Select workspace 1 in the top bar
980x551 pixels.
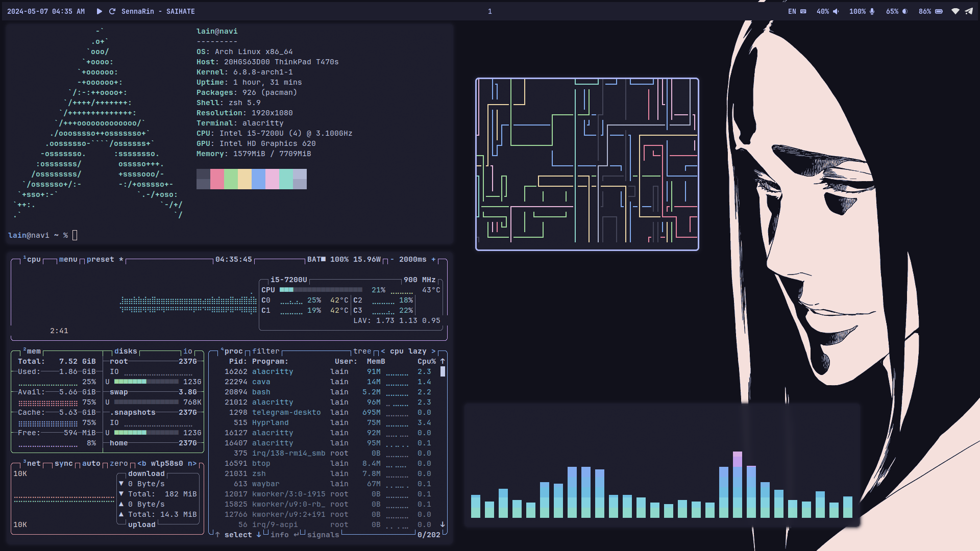coord(490,11)
